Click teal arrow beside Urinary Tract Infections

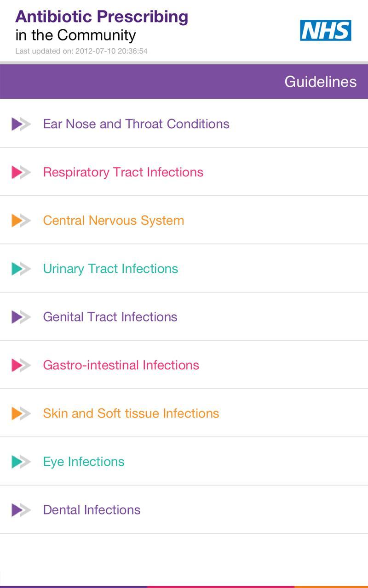[21, 269]
